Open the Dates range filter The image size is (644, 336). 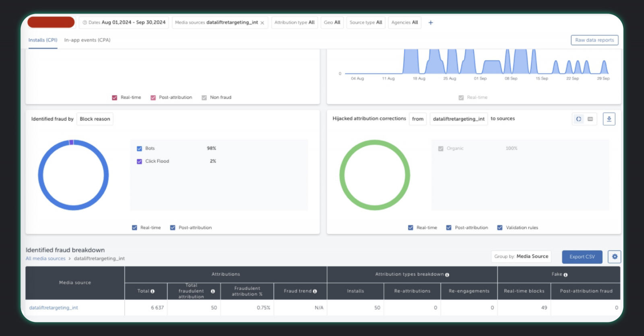[124, 23]
